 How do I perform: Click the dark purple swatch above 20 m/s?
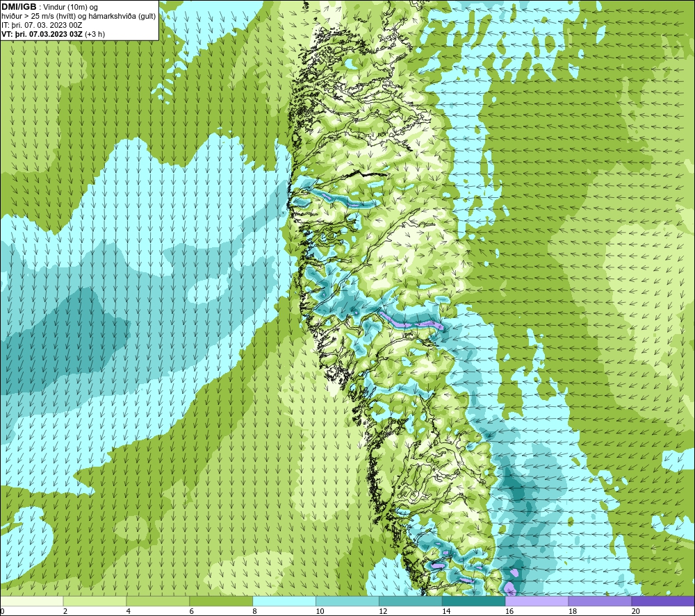[x=663, y=601]
